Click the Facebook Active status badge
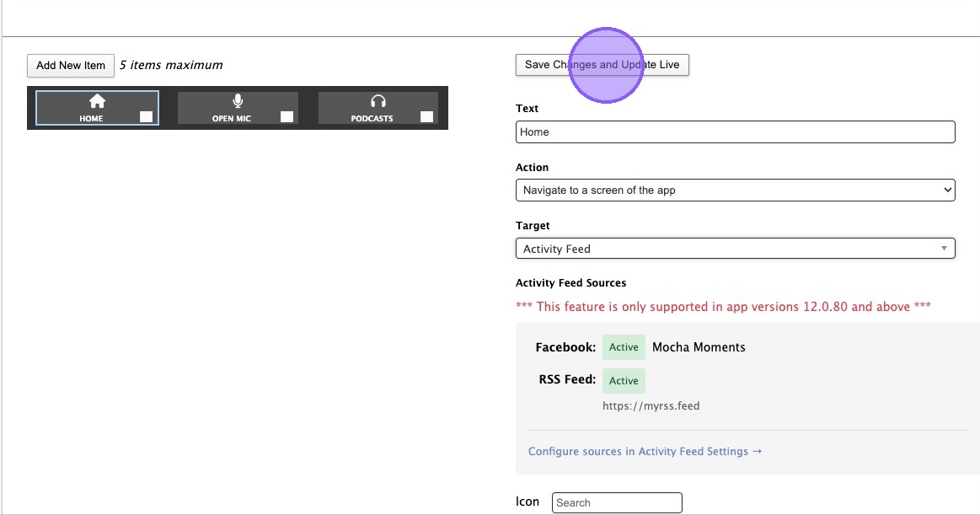Viewport: 980px width, 515px height. [x=624, y=347]
